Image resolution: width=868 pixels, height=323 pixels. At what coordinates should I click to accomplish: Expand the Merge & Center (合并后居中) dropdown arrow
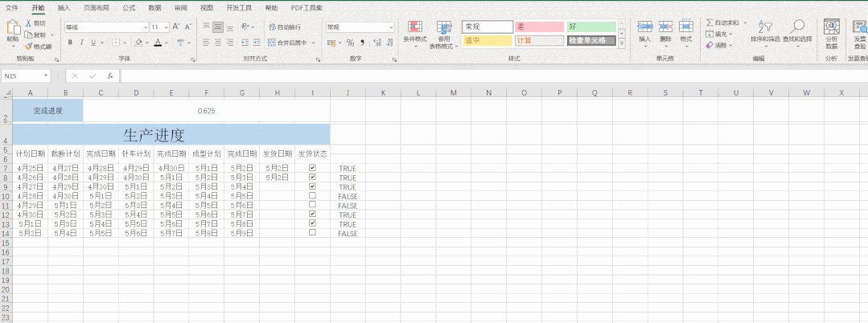[314, 43]
